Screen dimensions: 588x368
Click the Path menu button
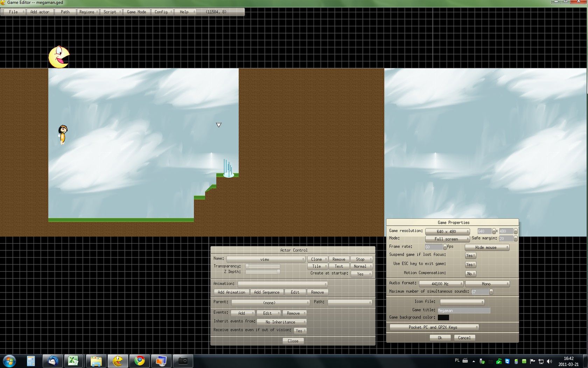coord(65,12)
